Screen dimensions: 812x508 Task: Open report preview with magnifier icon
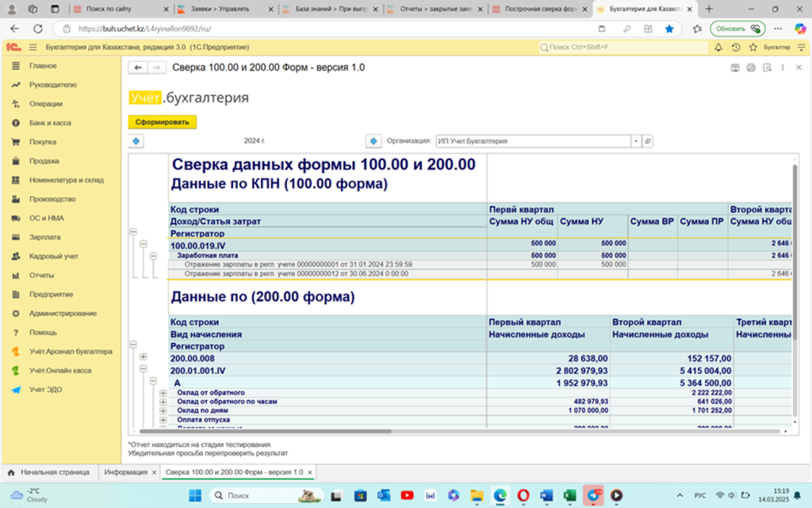point(768,67)
